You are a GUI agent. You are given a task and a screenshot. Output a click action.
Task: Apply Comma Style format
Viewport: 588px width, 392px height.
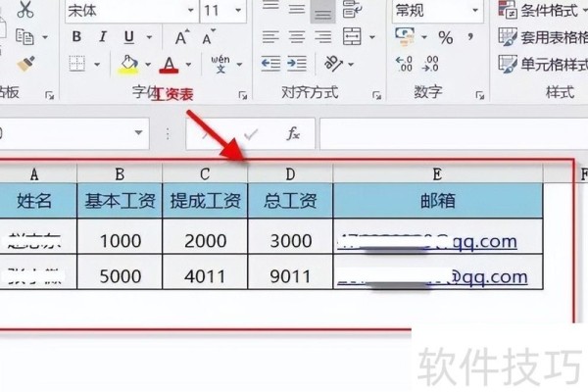click(x=470, y=37)
